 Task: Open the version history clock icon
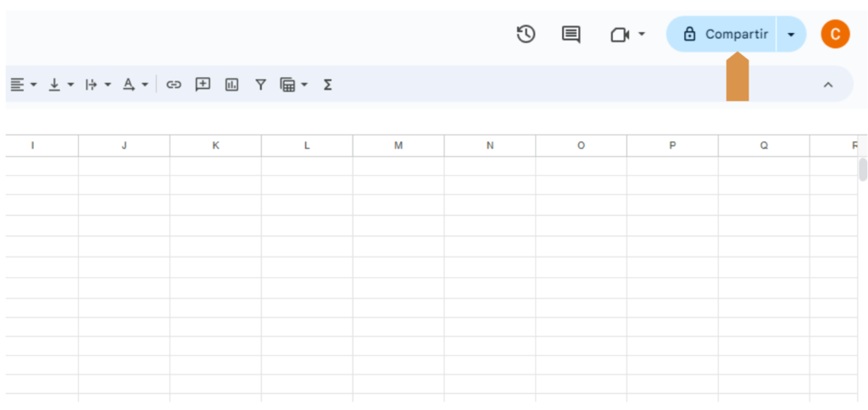(526, 34)
